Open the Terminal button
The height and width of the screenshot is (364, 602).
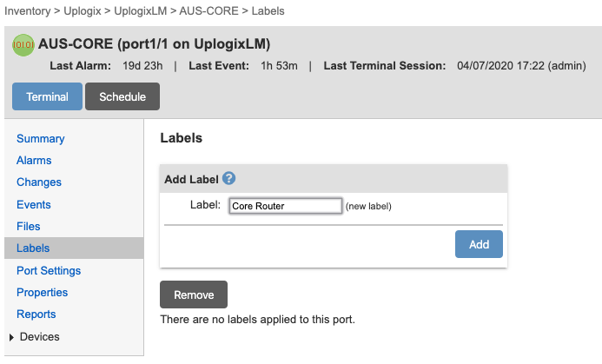[x=47, y=96]
